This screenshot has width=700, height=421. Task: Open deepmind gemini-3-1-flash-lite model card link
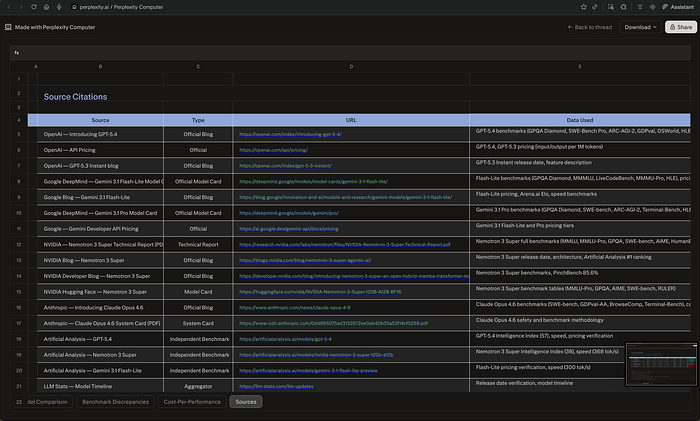click(313, 182)
